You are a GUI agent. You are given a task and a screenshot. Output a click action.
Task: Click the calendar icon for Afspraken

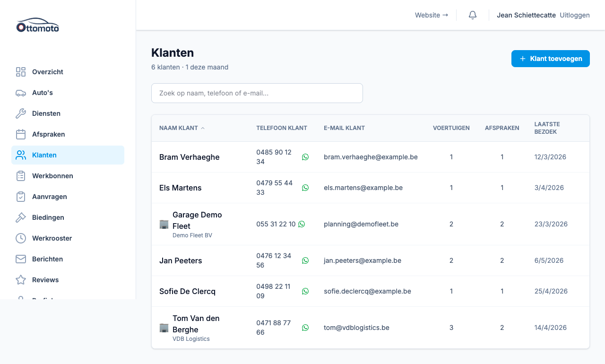[x=21, y=134]
